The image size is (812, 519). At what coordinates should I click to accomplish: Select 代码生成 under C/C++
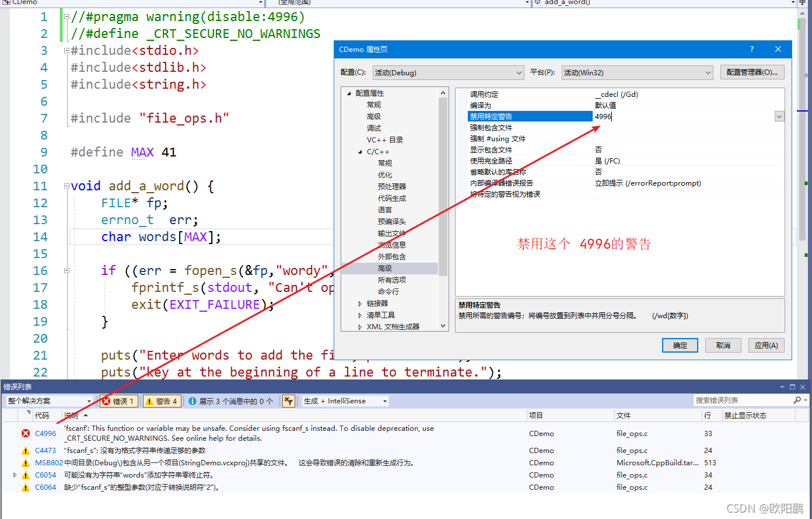coord(392,198)
